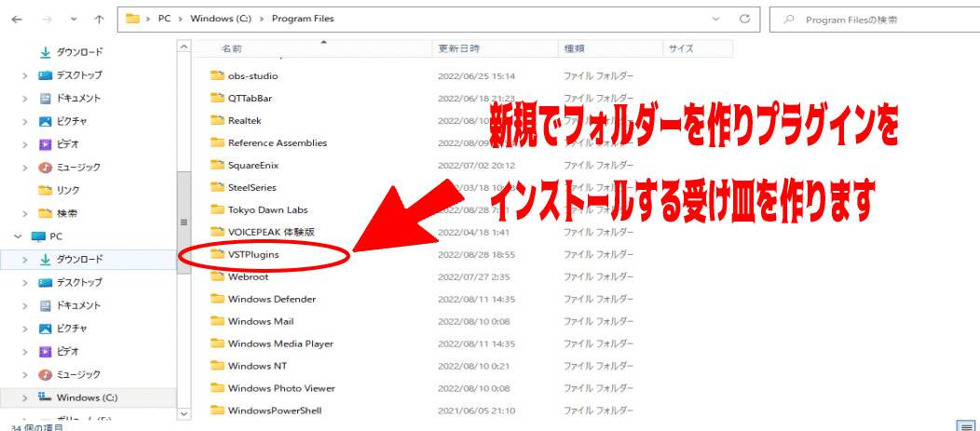Open ダウンロード at top of navigation pane
This screenshot has width=980, height=431.
[79, 52]
